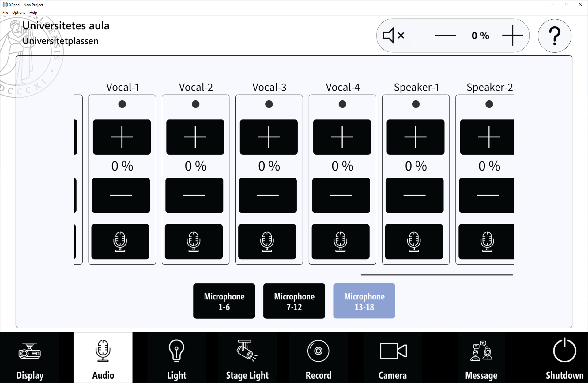Click the Shutdown power icon
This screenshot has width=588, height=383.
(x=564, y=351)
